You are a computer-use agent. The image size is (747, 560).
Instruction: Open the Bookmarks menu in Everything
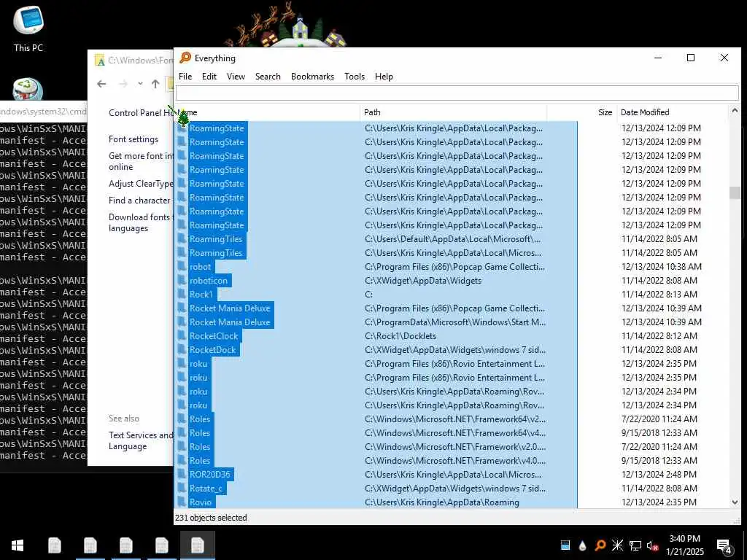[312, 76]
